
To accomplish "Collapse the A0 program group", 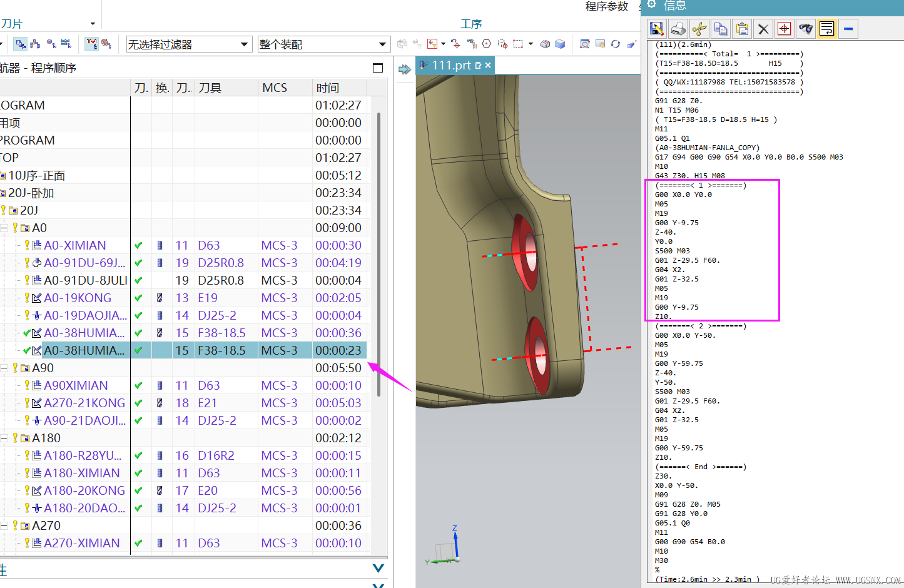I will tap(5, 228).
